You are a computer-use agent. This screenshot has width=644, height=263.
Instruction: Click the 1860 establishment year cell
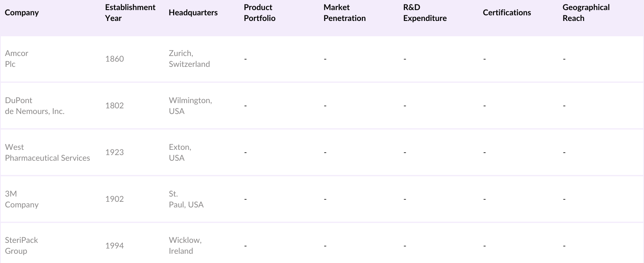pos(114,59)
